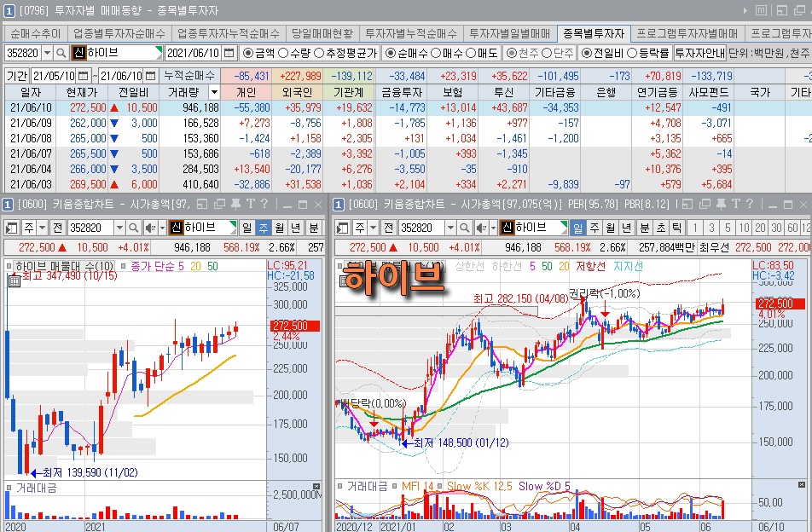Open the stock code dropdown next to 352820 at top
This screenshot has height=532, width=812.
[x=47, y=53]
